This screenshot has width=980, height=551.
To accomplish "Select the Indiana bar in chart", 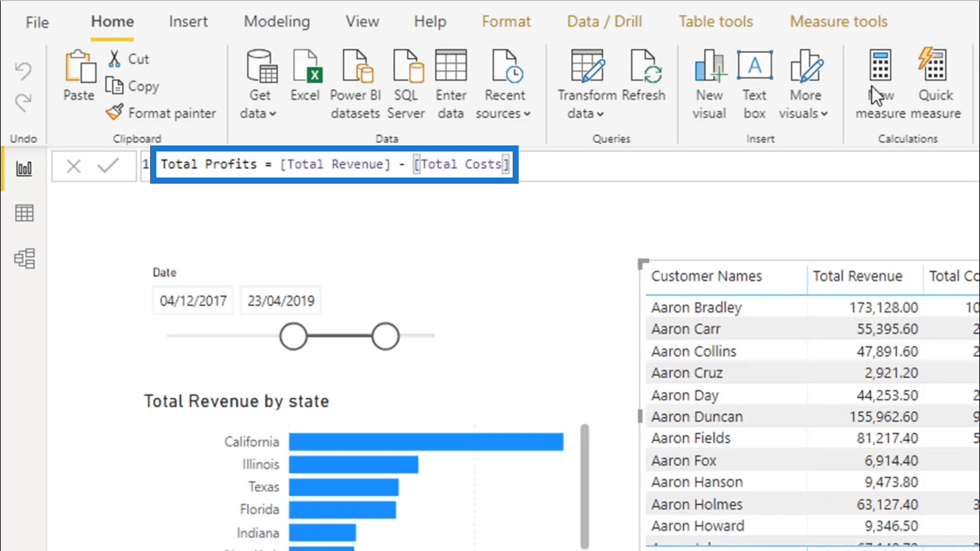I will point(322,533).
